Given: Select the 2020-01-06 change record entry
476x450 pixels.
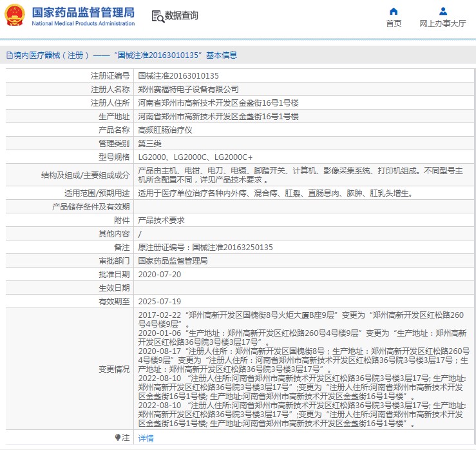Looking at the screenshot, I should (x=302, y=337).
